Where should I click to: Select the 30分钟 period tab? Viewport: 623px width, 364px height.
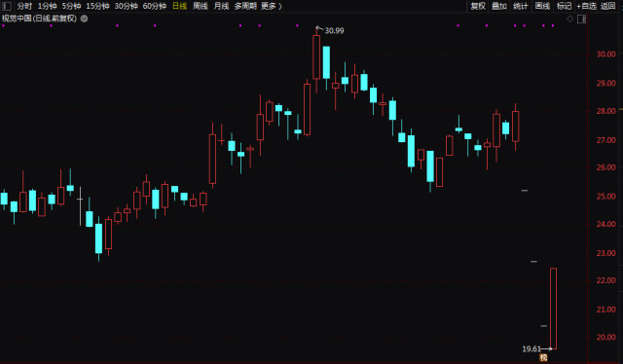point(126,6)
